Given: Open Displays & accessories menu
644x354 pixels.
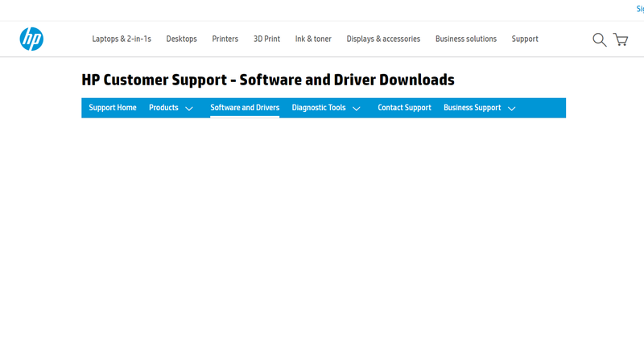Looking at the screenshot, I should pyautogui.click(x=383, y=39).
